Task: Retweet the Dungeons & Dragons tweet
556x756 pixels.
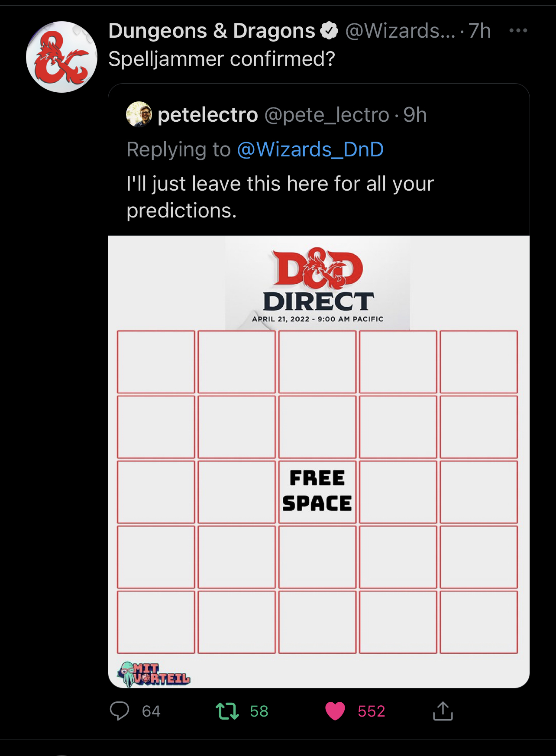Action: (x=227, y=711)
